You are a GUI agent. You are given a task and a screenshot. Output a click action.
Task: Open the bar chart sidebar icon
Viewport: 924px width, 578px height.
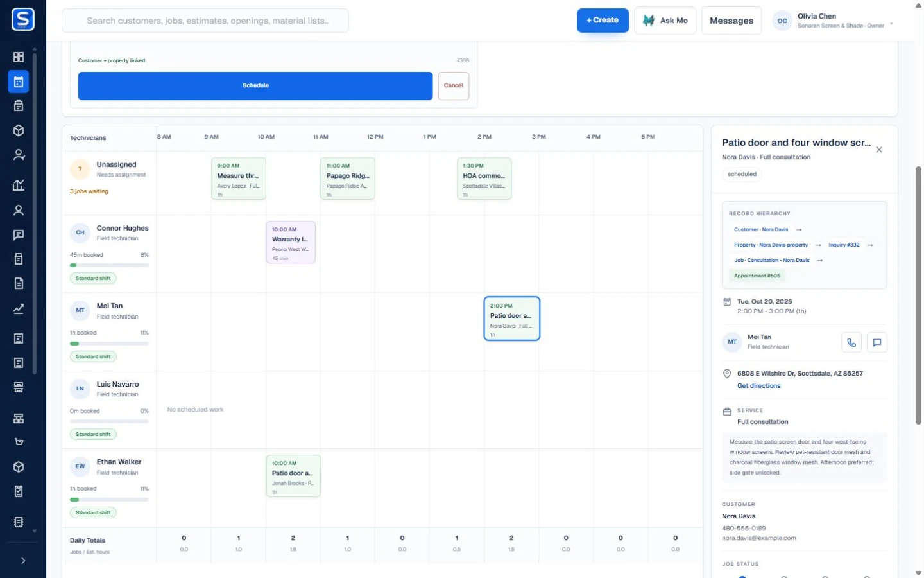coord(19,186)
